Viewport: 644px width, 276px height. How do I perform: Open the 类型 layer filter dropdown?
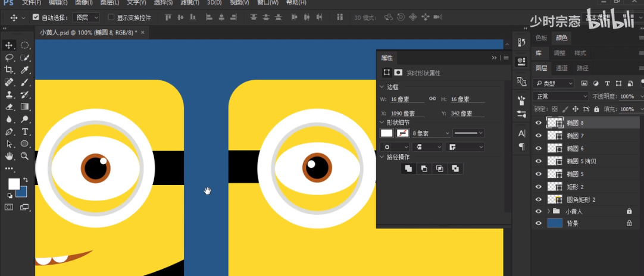pos(554,83)
